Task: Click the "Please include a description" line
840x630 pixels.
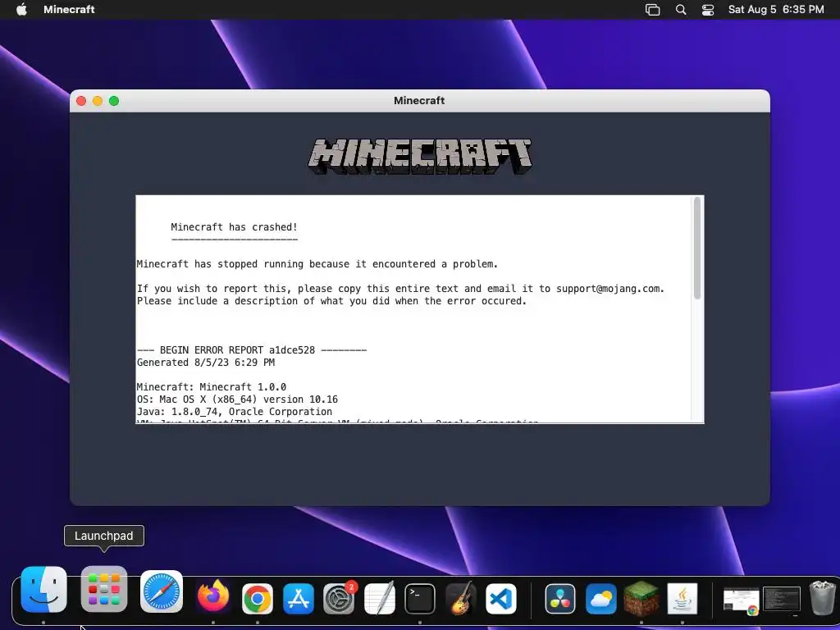Action: coord(331,301)
